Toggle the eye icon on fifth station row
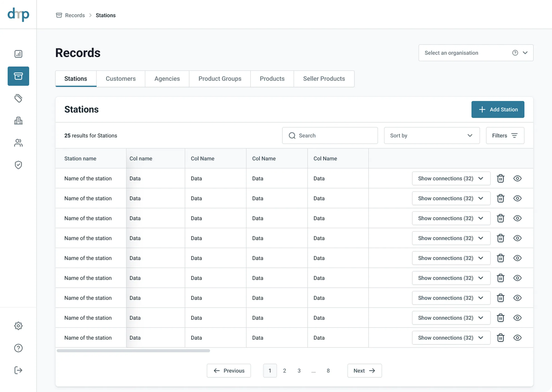Viewport: 552px width, 392px height. click(517, 258)
